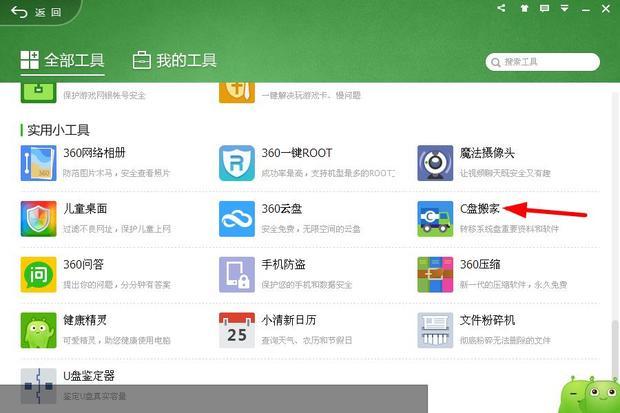Viewport: 620px width, 413px height.
Task: Click the 保护游戏网银帐号安全 description
Action: click(104, 95)
